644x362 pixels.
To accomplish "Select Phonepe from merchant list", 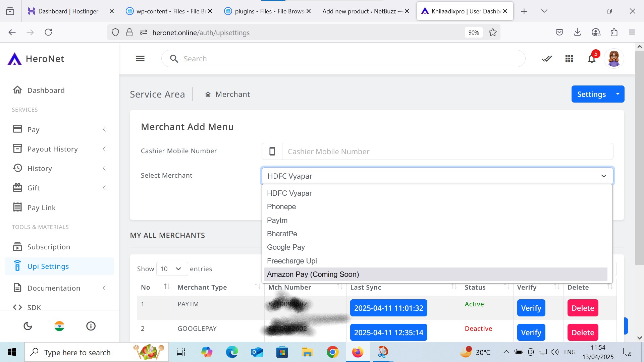I will pyautogui.click(x=281, y=207).
